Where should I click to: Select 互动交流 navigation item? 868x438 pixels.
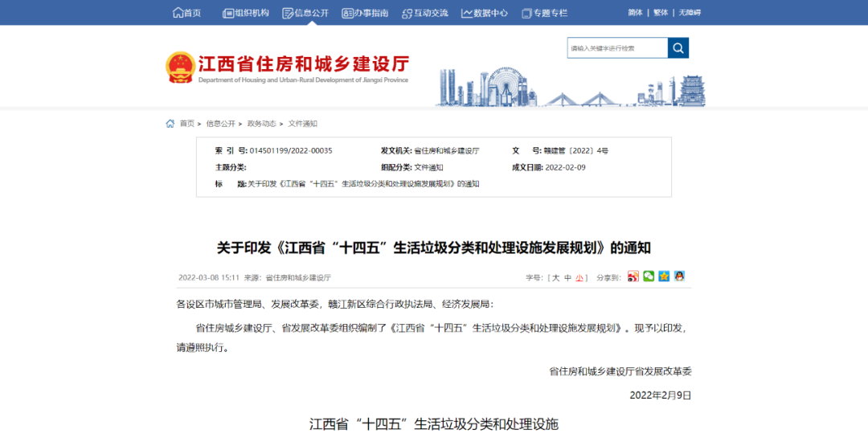[x=425, y=13]
